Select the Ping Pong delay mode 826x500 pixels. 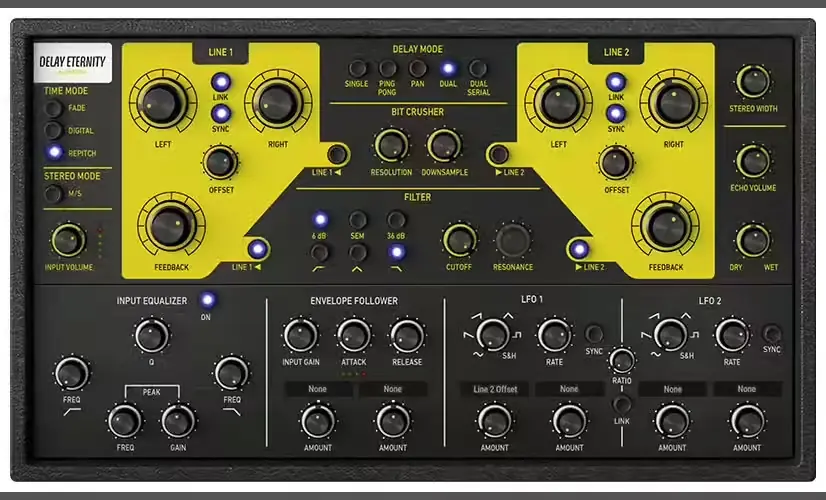click(x=387, y=68)
